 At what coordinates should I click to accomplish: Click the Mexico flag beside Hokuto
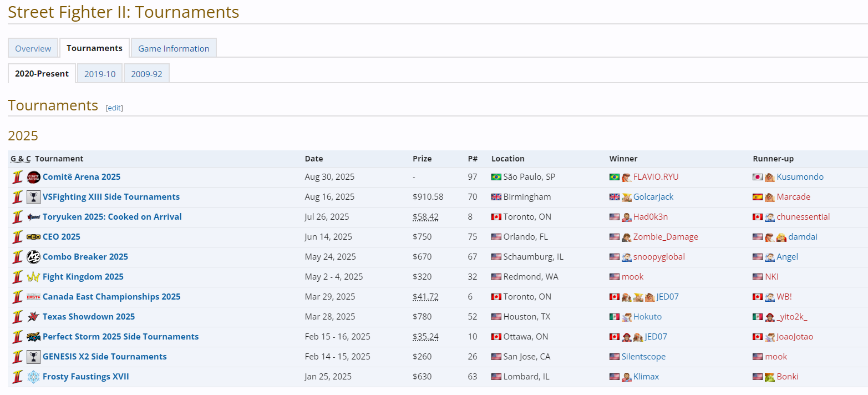point(615,317)
